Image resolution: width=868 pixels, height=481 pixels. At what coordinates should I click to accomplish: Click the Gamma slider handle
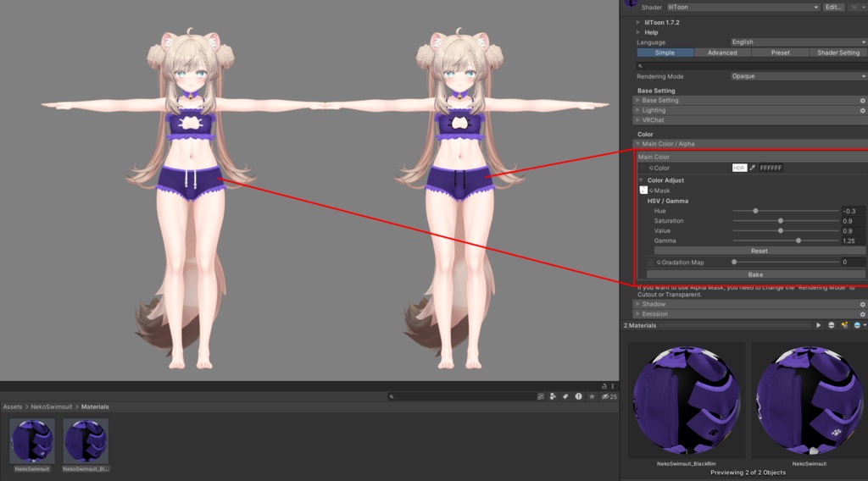798,241
